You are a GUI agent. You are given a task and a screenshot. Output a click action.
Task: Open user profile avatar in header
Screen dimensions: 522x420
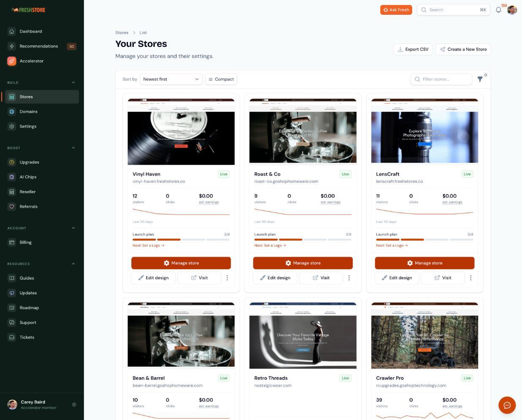[x=512, y=10]
